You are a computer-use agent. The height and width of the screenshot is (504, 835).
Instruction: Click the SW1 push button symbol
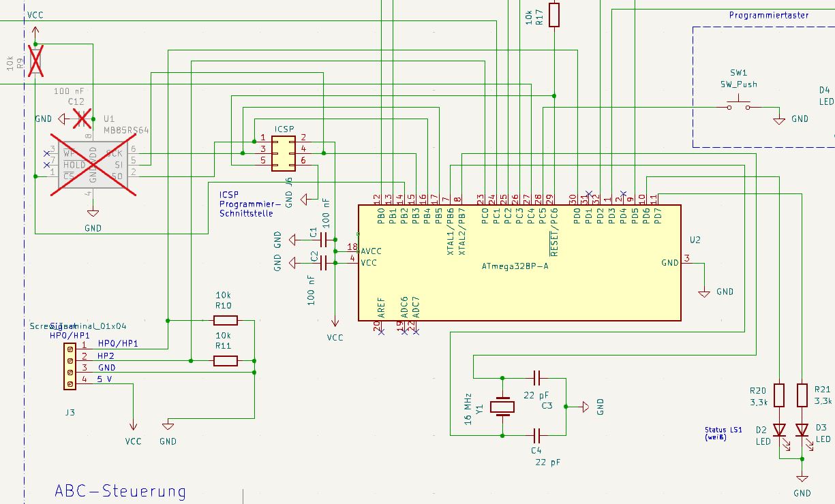point(738,104)
